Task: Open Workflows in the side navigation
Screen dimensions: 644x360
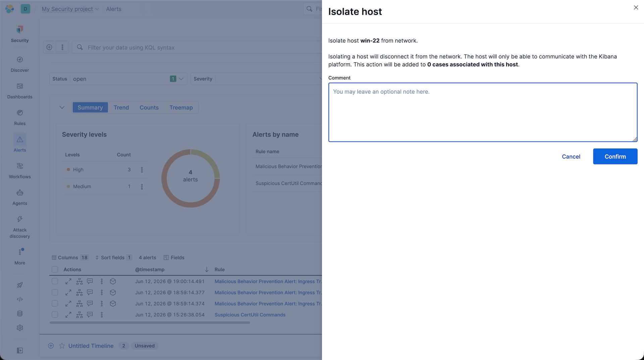Action: coord(20,171)
